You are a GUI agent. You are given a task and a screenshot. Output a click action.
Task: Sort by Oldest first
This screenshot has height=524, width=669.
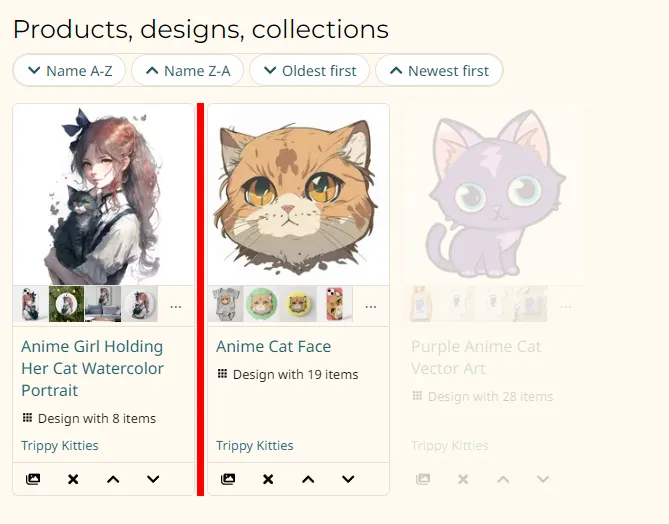[309, 70]
